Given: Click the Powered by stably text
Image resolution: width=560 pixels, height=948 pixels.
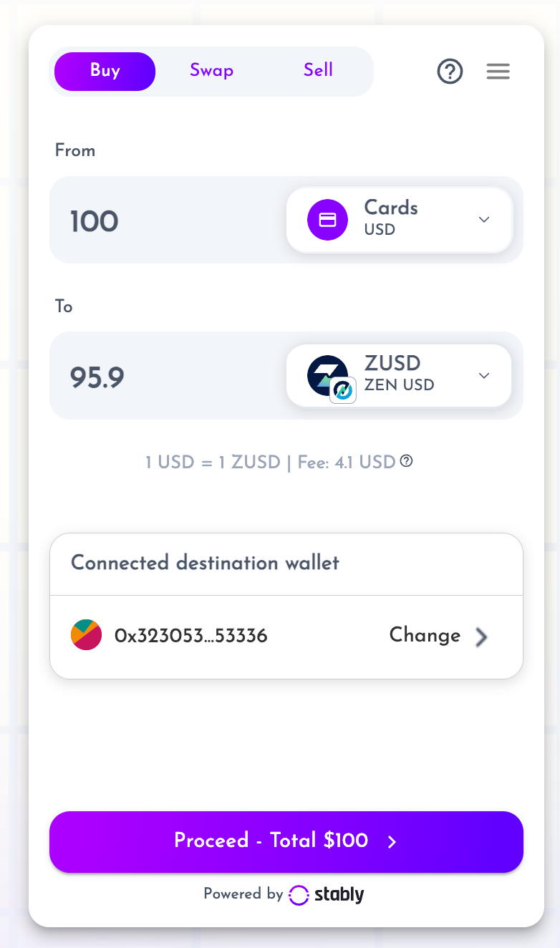Looking at the screenshot, I should (x=284, y=894).
